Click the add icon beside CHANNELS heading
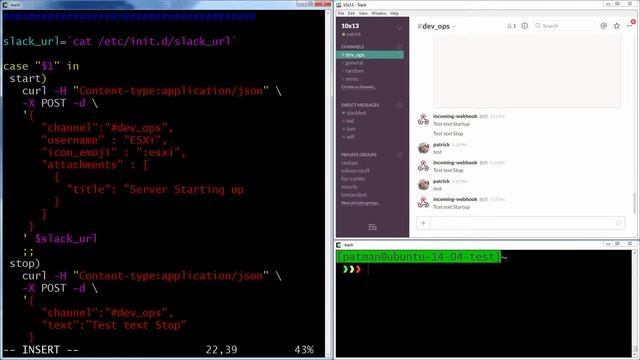This screenshot has width=640, height=360. point(400,47)
